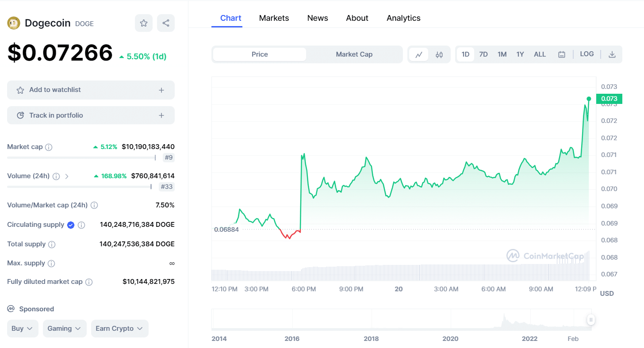Switch to the News tab
The image size is (644, 348).
318,18
